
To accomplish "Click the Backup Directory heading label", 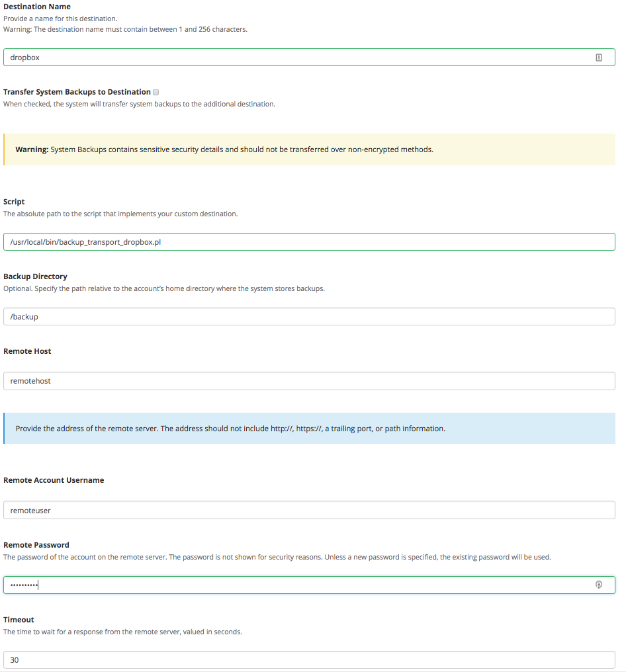I will (35, 276).
